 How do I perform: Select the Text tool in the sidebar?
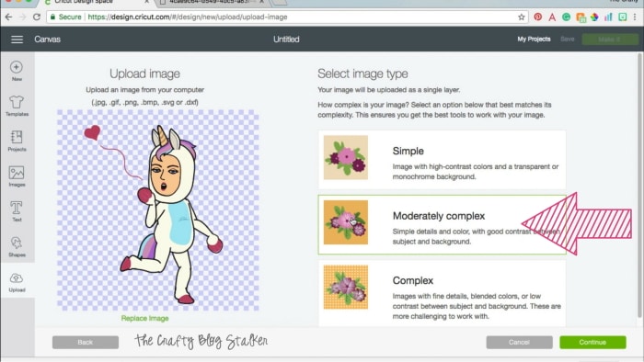coord(17,211)
